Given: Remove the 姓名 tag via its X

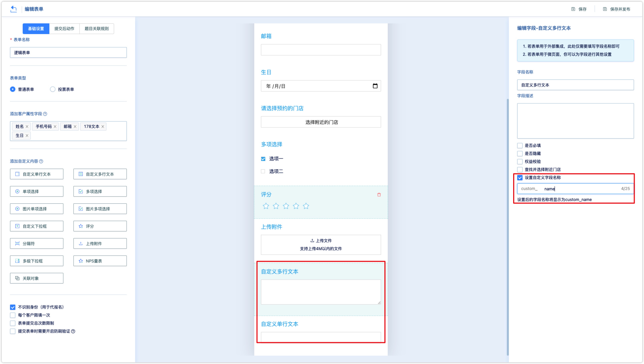Looking at the screenshot, I should click(27, 127).
